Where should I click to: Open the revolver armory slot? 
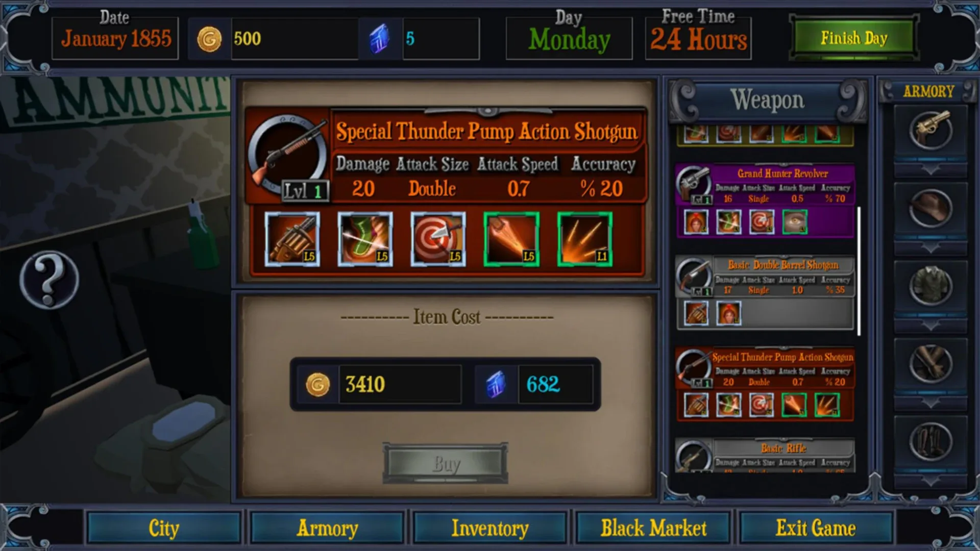930,131
